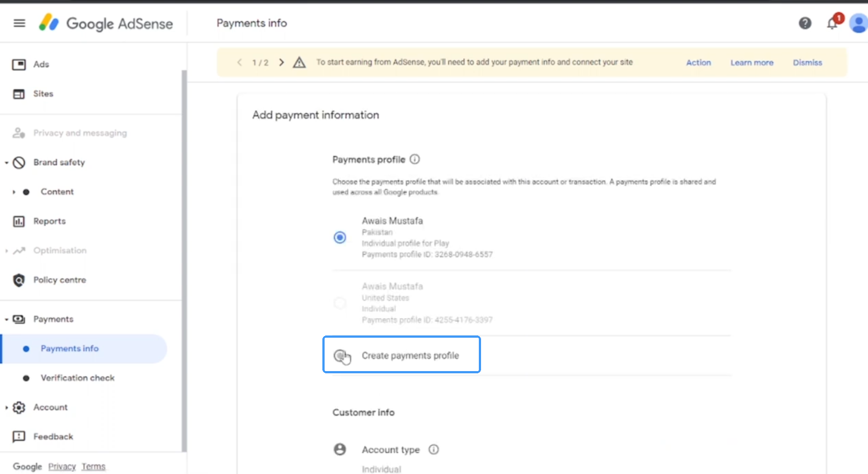Viewport: 868px width, 474px height.
Task: Click the Feedback speech bubble icon
Action: (x=19, y=437)
